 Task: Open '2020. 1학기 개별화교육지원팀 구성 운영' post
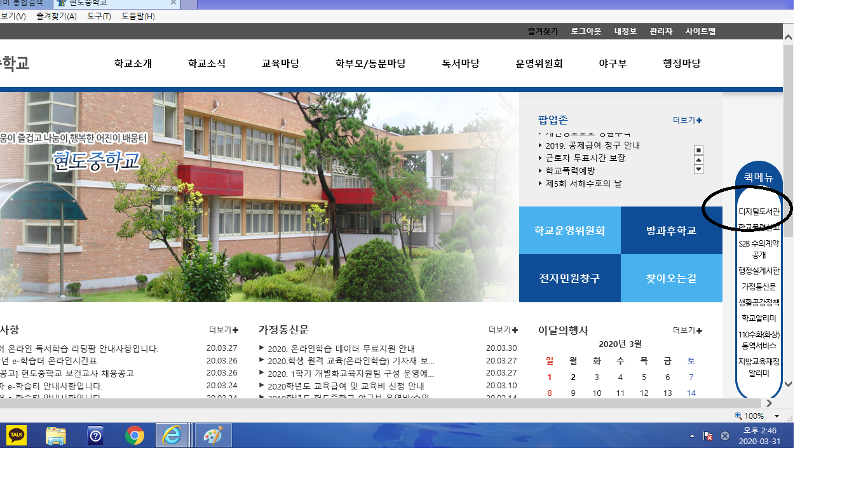[x=351, y=373]
